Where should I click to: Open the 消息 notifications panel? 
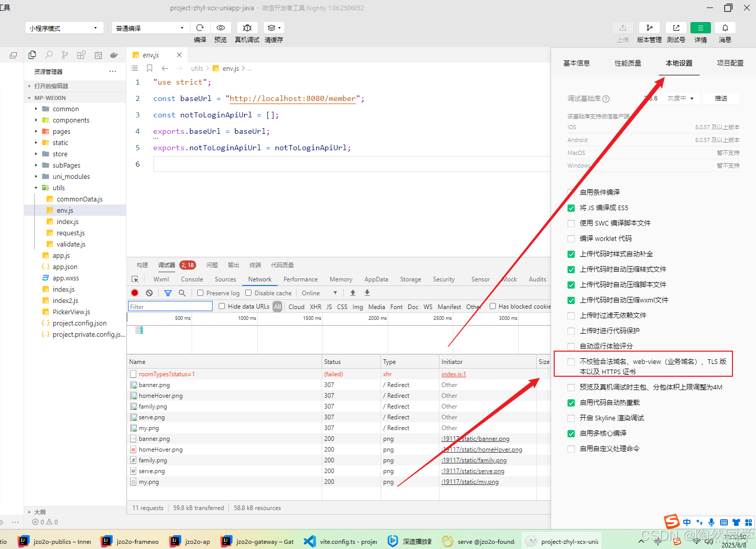click(725, 28)
